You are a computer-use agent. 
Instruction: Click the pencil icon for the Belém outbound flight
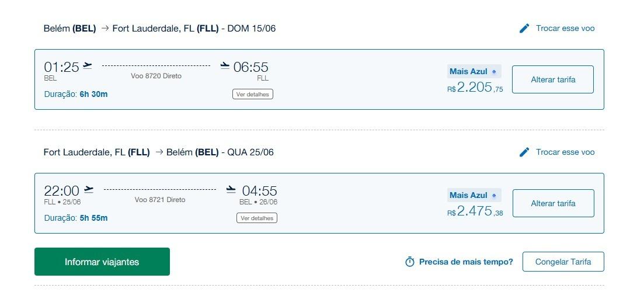pos(524,28)
